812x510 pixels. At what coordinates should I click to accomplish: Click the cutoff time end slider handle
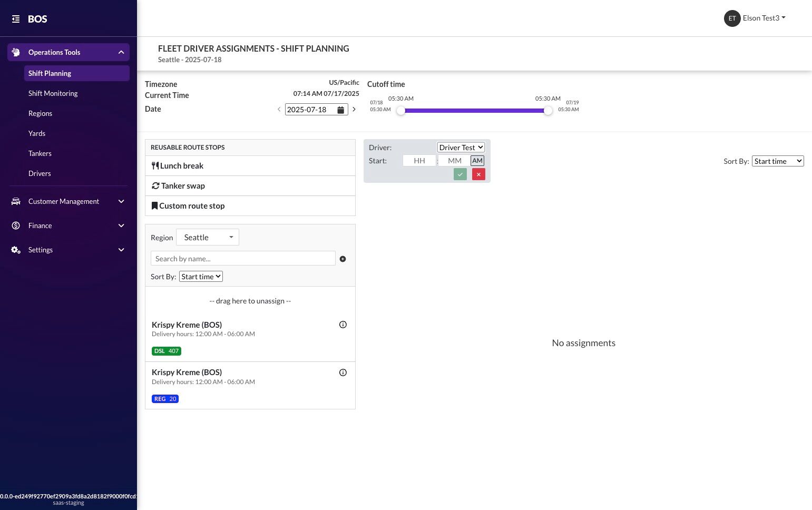point(548,111)
